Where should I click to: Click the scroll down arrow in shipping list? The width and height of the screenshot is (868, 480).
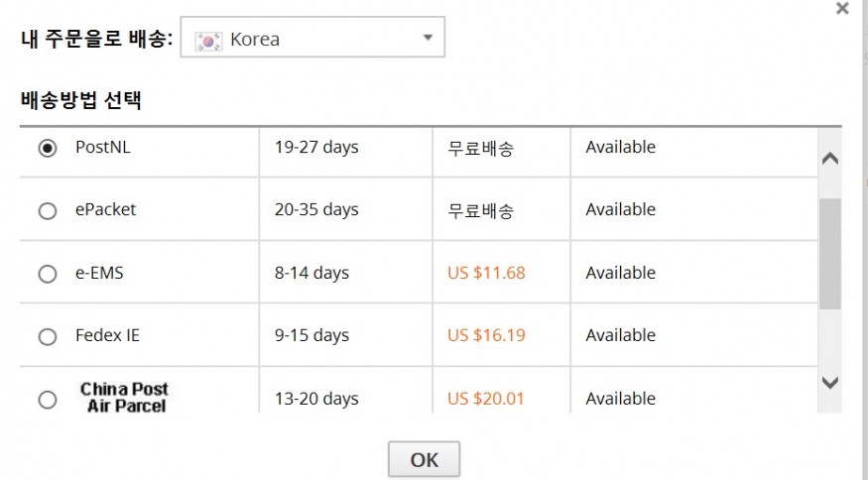coord(829,383)
